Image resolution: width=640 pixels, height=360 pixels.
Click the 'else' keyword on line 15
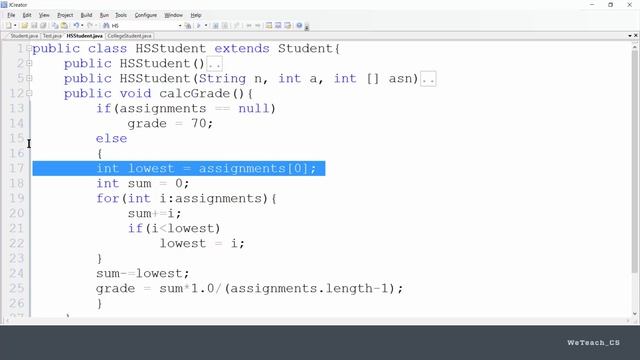pyautogui.click(x=111, y=139)
